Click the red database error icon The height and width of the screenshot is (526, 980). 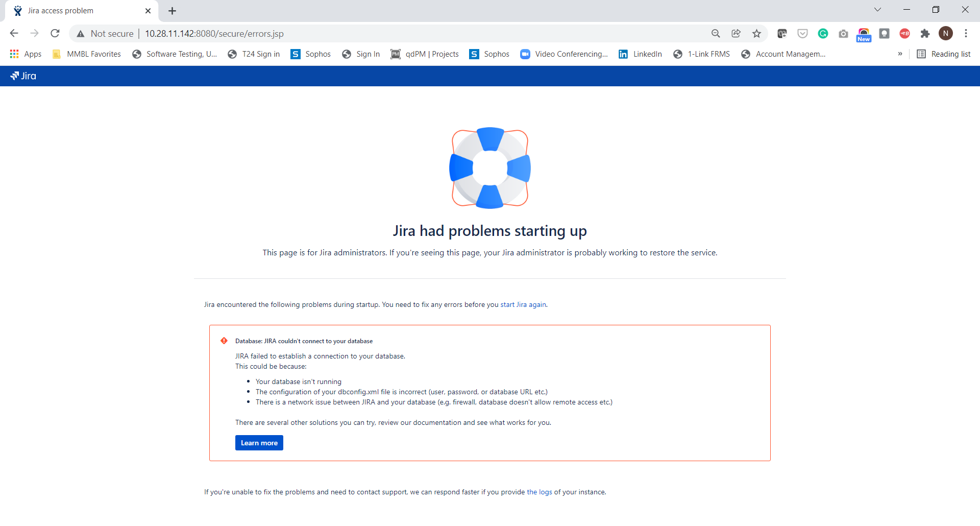(224, 341)
